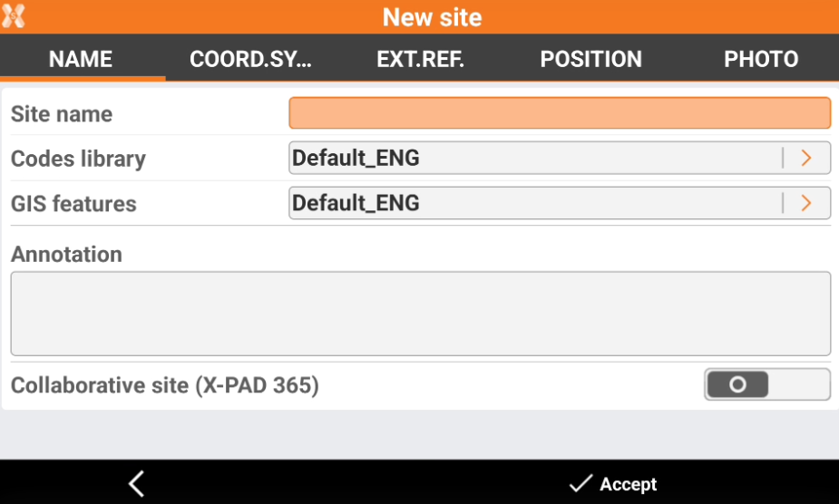Open the GIS features Default_ENG dropdown
The height and width of the screenshot is (504, 839).
535,203
